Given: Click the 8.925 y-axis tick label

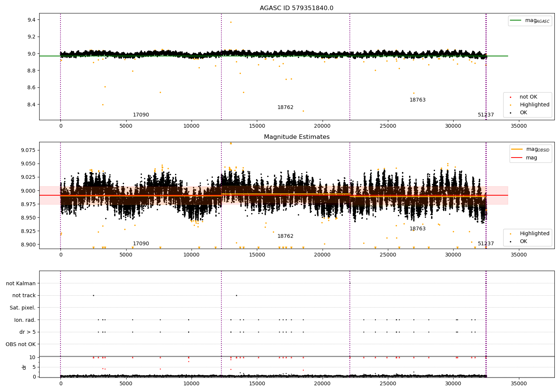Looking at the screenshot, I should (28, 231).
